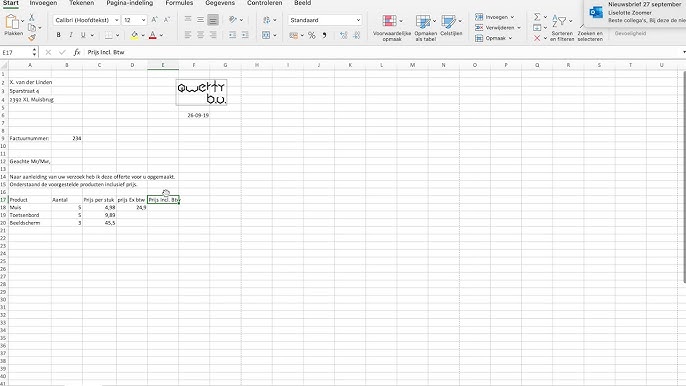Open the font name dropdown Calibri
The width and height of the screenshot is (686, 386).
(x=86, y=20)
